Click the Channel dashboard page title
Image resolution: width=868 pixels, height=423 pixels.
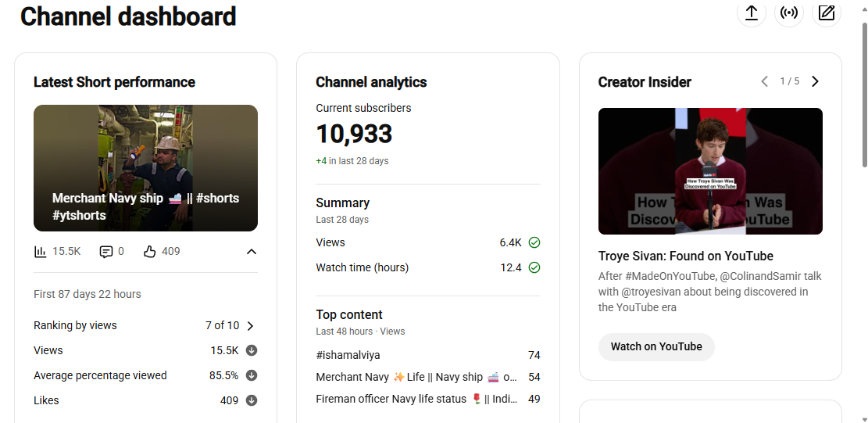(x=128, y=16)
